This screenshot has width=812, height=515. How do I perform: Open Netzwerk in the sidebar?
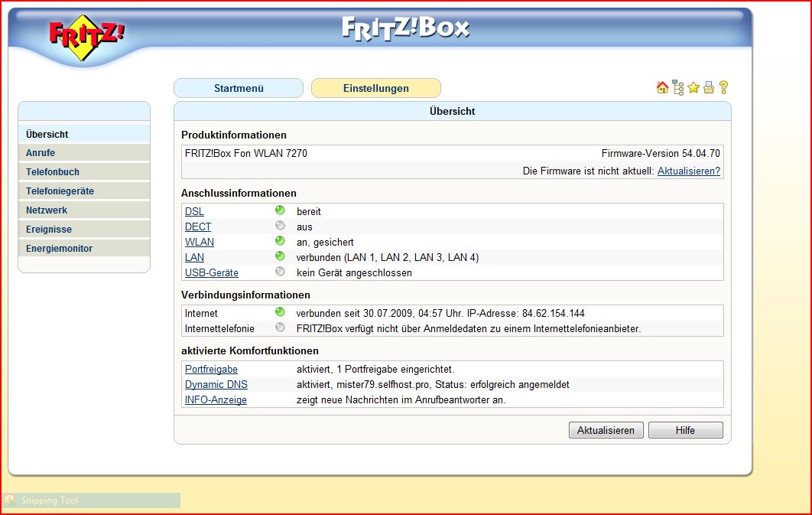click(84, 210)
